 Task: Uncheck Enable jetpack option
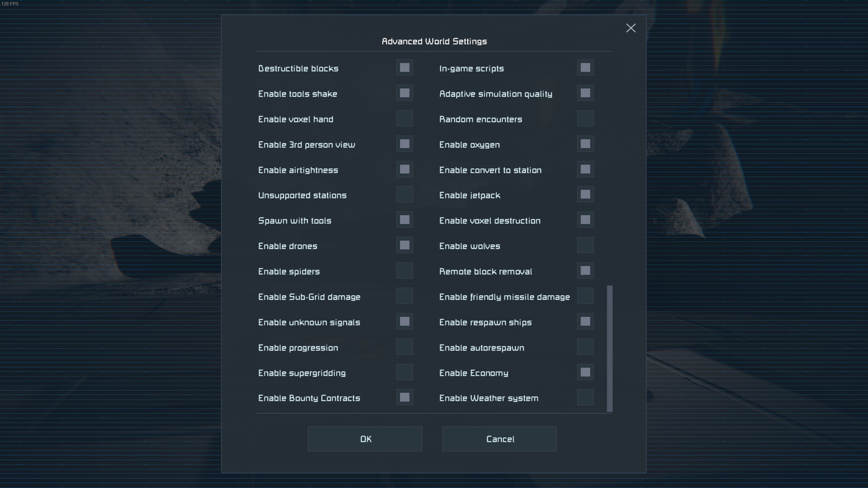click(x=585, y=195)
